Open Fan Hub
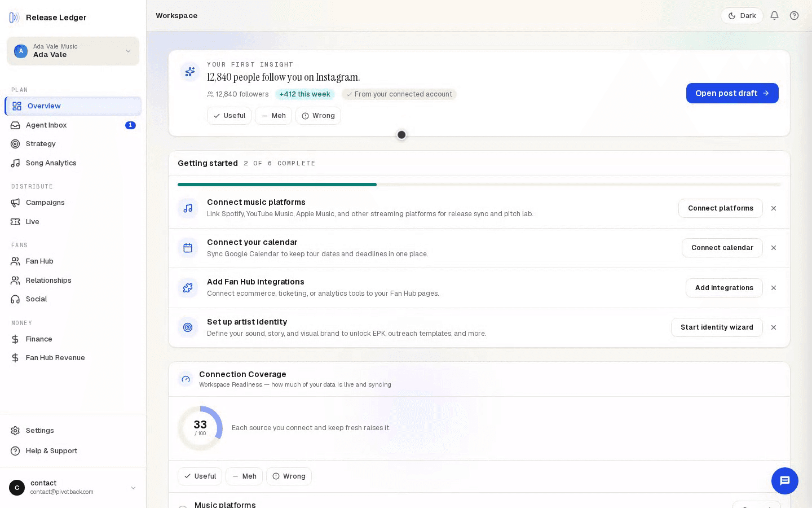Viewport: 812px width, 508px height. 73,261
